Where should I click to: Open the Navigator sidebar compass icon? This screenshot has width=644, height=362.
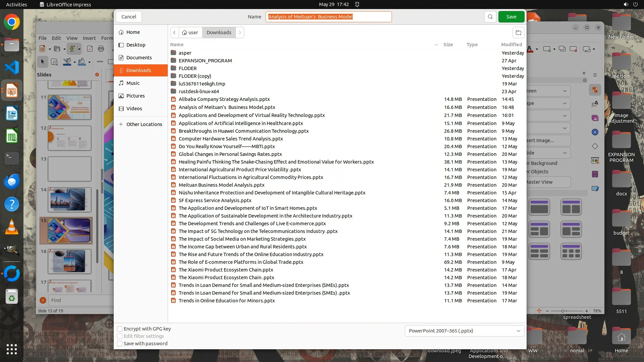(x=595, y=132)
